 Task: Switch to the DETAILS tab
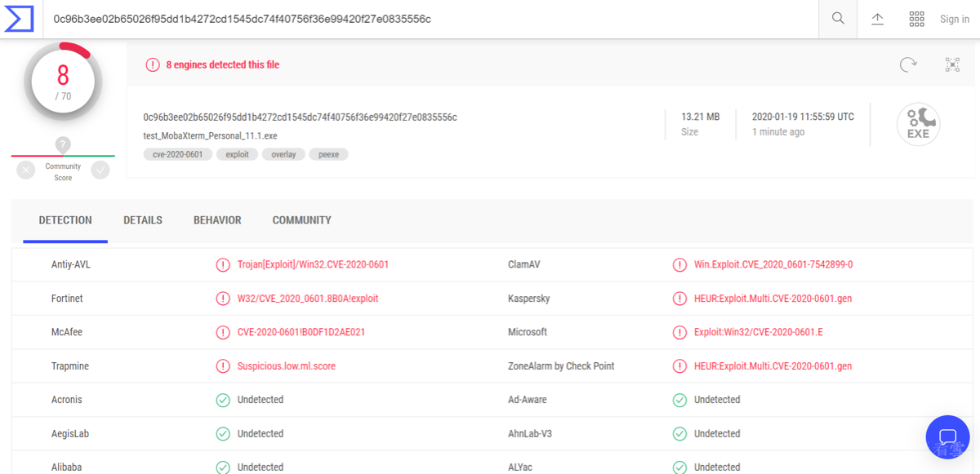pos(143,220)
